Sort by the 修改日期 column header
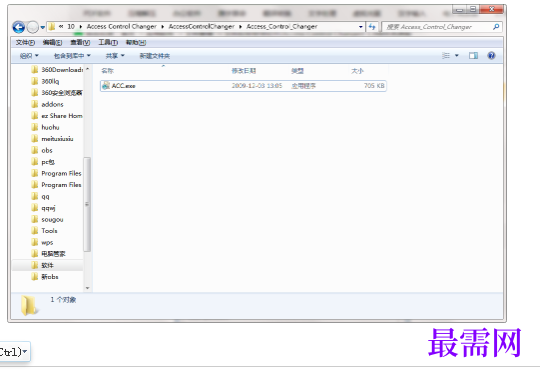540x374 pixels. 243,71
